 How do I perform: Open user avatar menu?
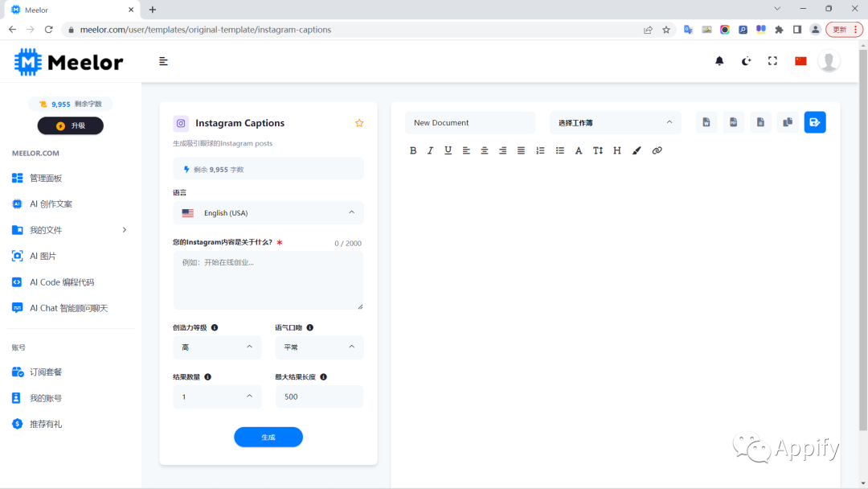click(829, 61)
